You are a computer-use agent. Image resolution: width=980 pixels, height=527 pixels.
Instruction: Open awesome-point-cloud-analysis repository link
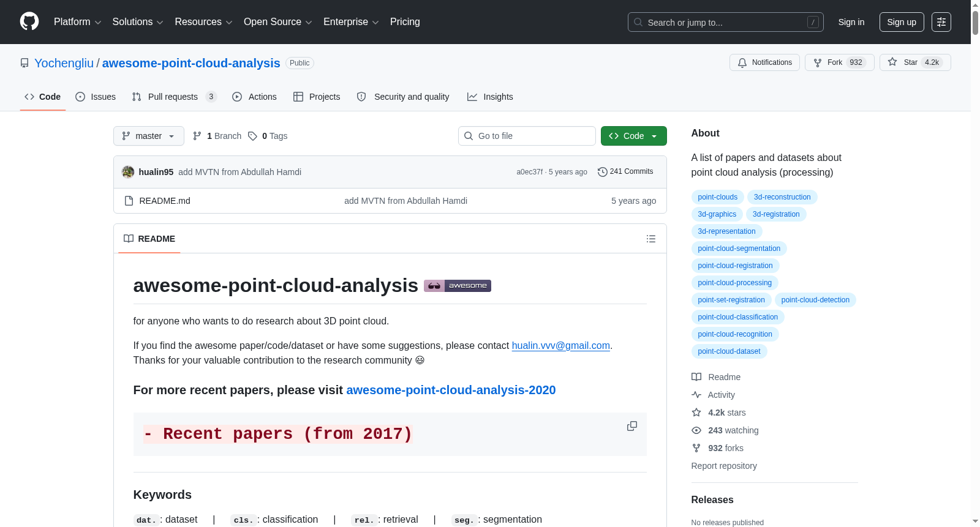191,63
